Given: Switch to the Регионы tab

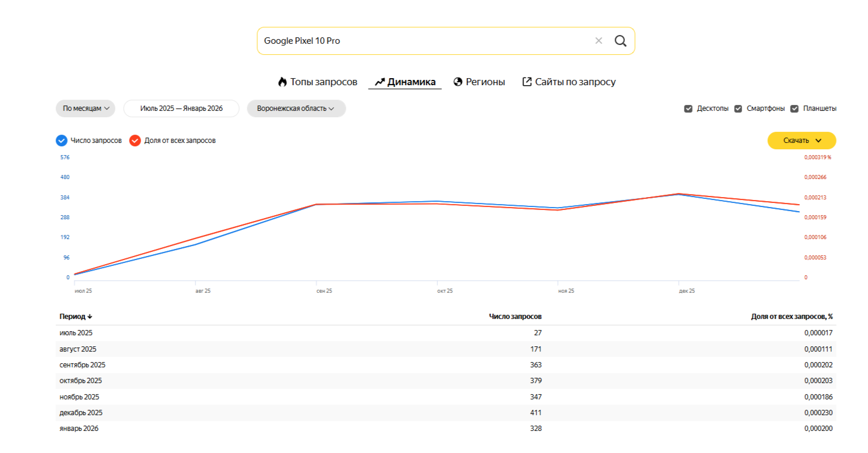Looking at the screenshot, I should coord(485,82).
